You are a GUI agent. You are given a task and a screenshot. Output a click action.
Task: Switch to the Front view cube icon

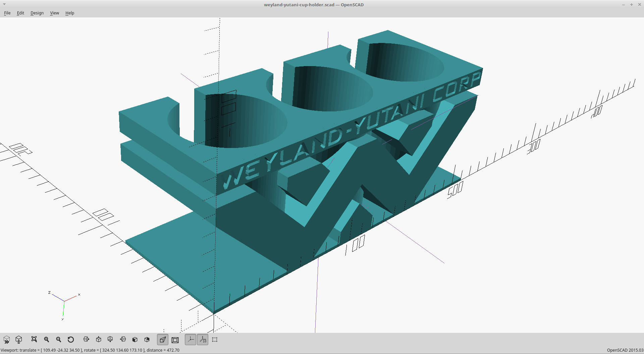coord(135,340)
